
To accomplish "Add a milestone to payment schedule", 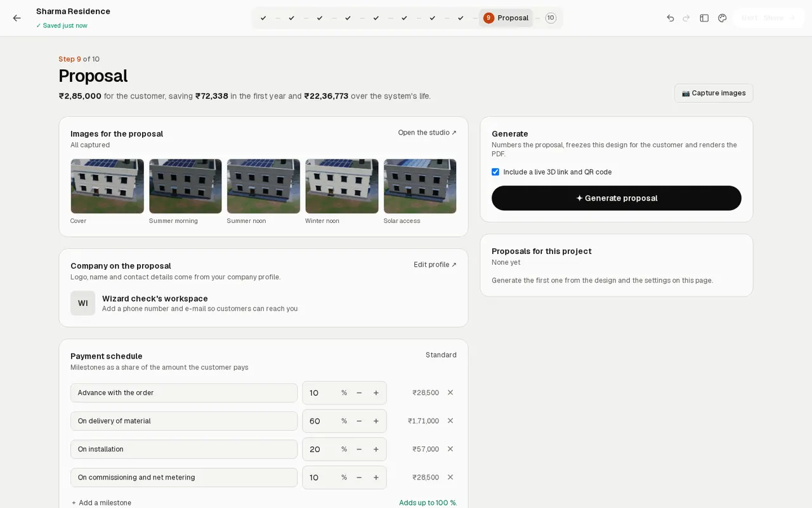I will (x=101, y=503).
